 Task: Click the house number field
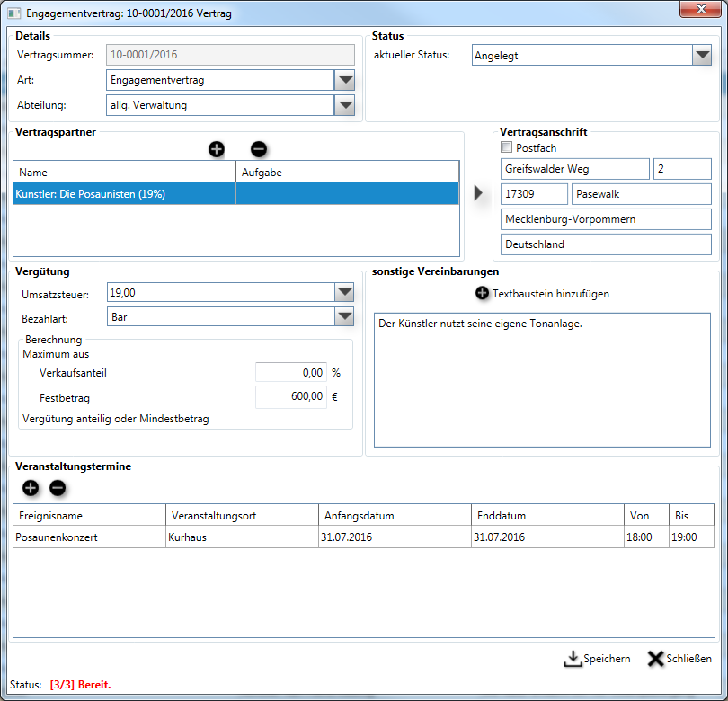pyautogui.click(x=682, y=169)
